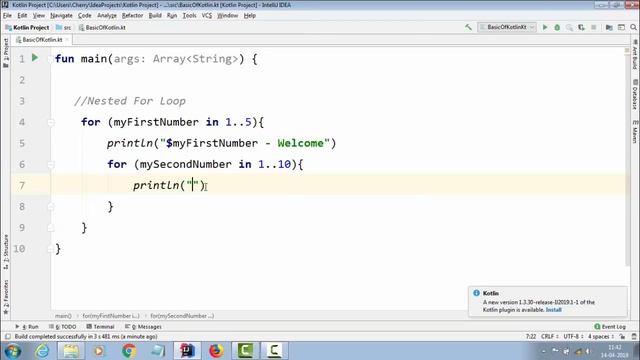Open the Database side panel
640x360 pixels.
tap(635, 95)
